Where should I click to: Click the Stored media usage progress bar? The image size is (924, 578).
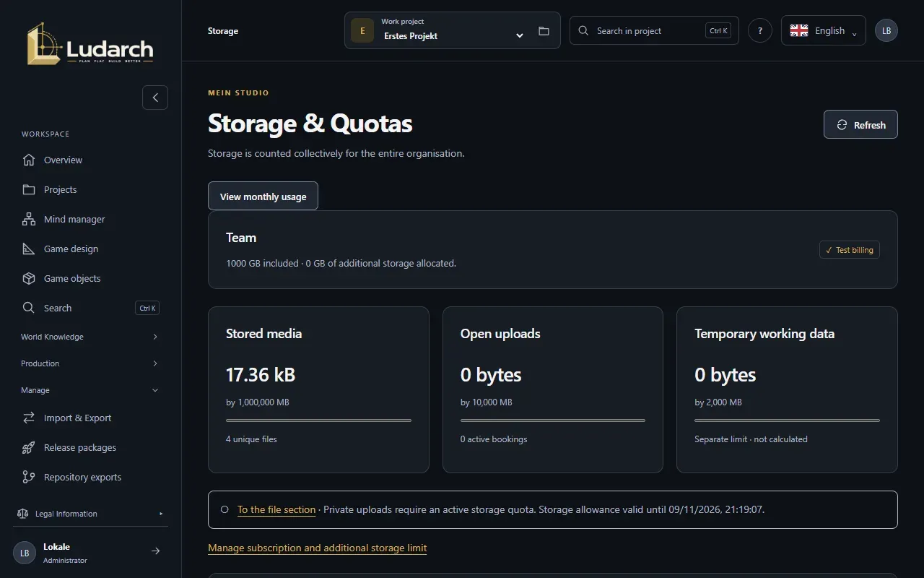(318, 420)
